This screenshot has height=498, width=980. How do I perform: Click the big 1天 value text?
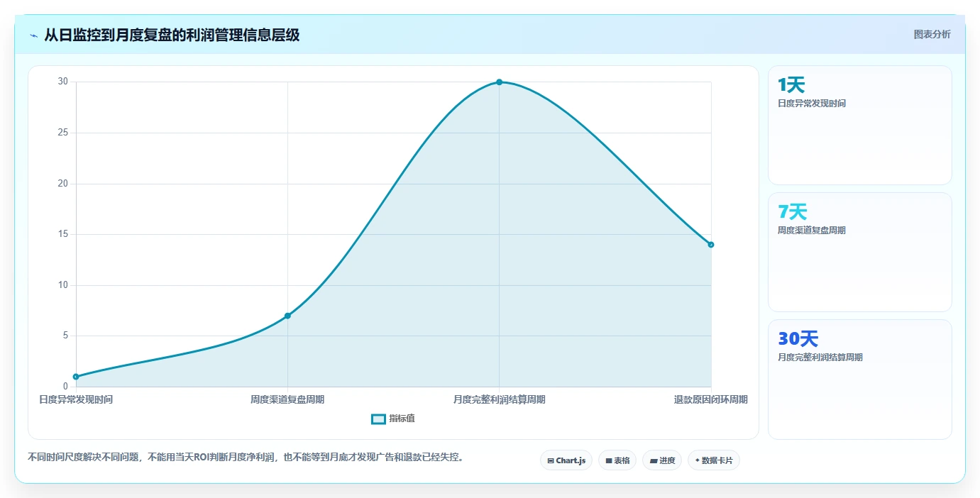tap(791, 85)
